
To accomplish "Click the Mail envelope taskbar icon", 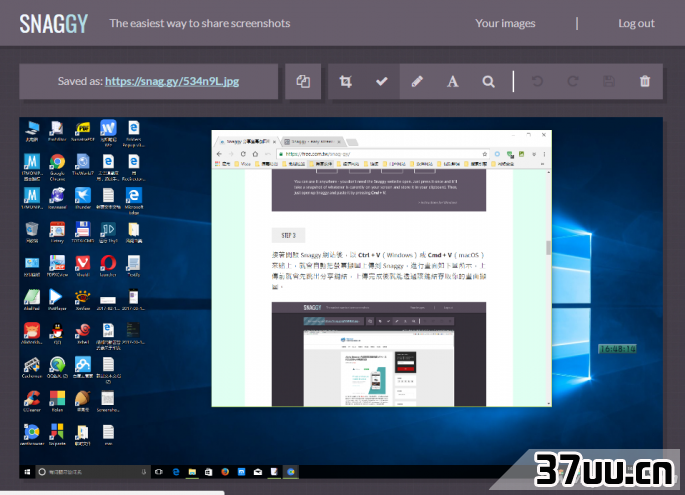I will pyautogui.click(x=258, y=472).
